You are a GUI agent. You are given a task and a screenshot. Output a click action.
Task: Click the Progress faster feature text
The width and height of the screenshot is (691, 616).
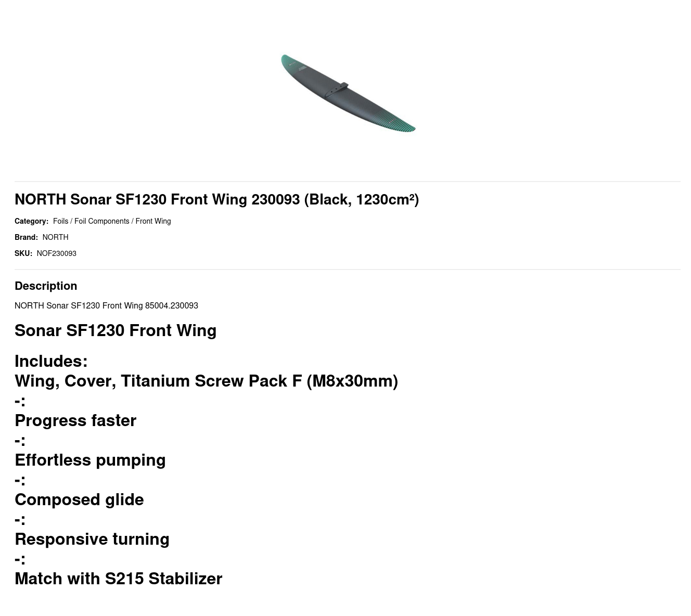pyautogui.click(x=75, y=420)
